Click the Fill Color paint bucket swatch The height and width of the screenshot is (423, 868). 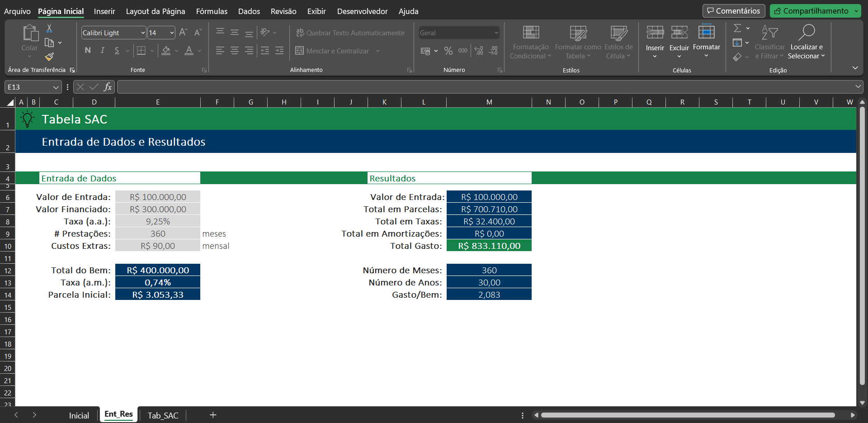pyautogui.click(x=166, y=51)
